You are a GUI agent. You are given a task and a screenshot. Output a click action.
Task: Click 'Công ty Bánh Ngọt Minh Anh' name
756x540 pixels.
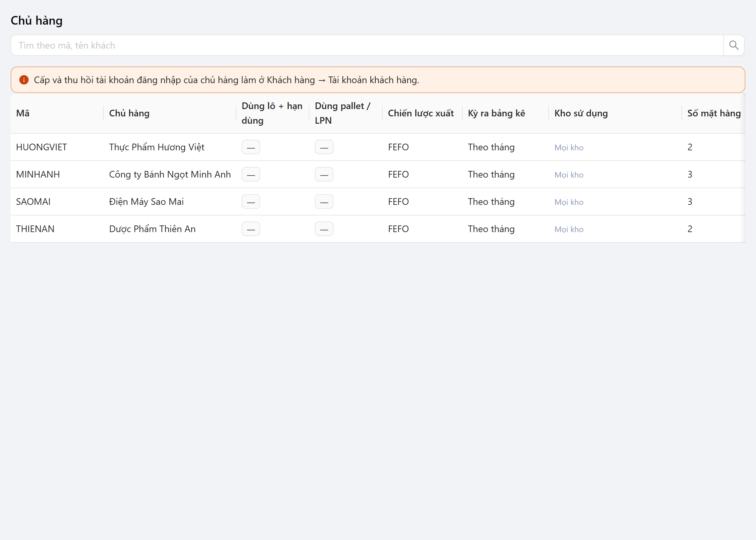point(170,174)
